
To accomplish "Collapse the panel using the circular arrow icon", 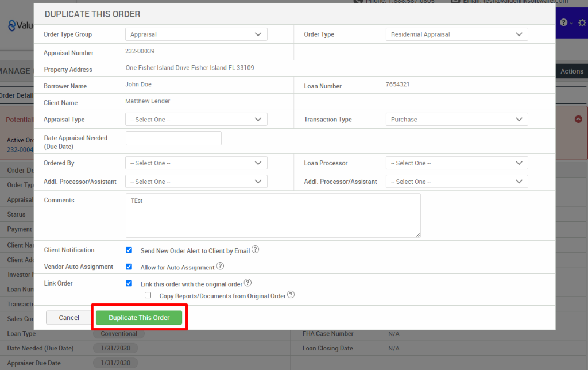I will point(578,118).
